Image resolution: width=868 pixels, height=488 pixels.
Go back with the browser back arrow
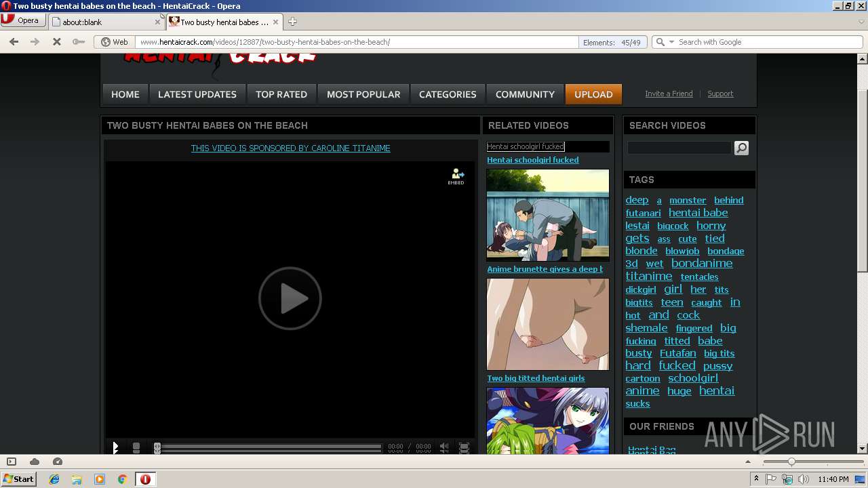tap(14, 42)
